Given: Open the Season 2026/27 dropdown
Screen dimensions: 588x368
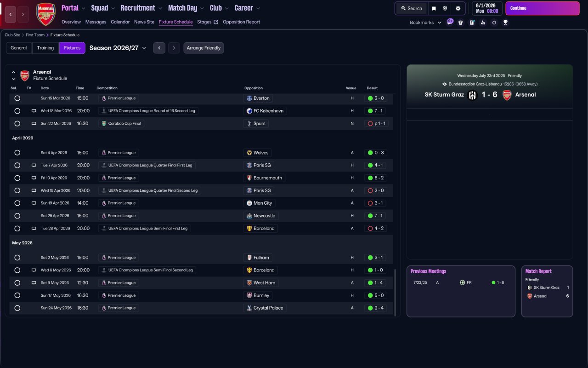Looking at the screenshot, I should point(118,48).
